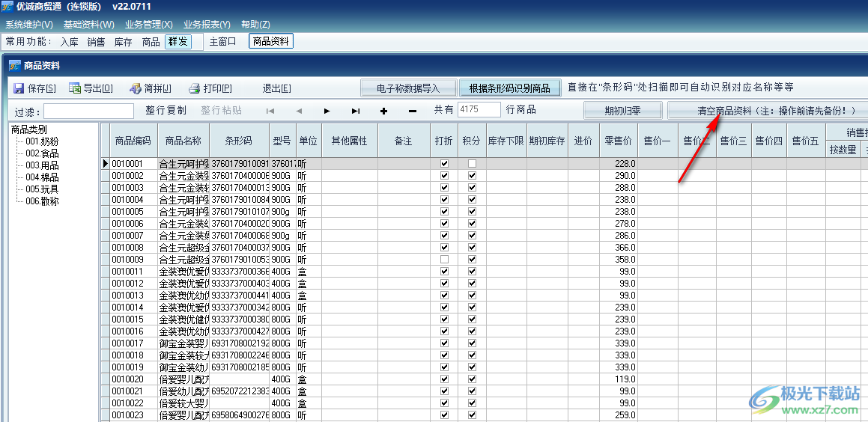Click the 商品名称 column header

tap(183, 141)
